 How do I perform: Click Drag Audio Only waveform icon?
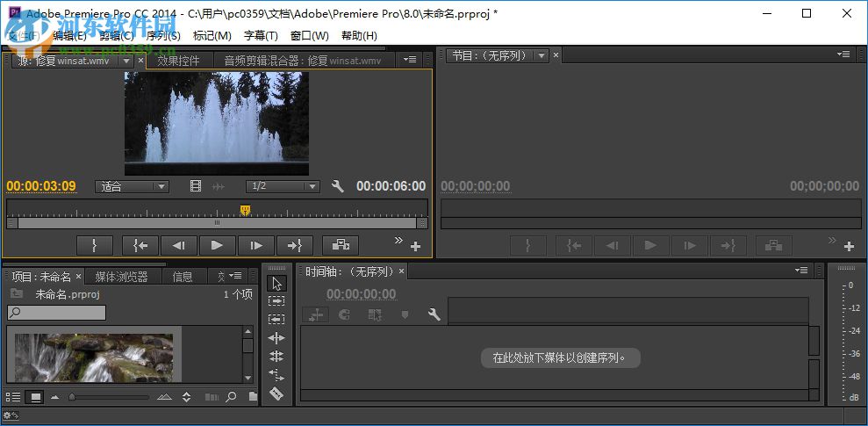point(219,187)
